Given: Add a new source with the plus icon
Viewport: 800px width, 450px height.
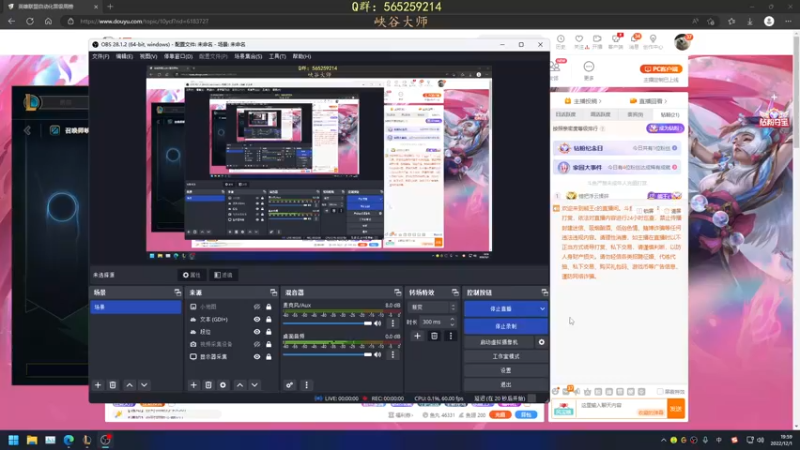Looking at the screenshot, I should click(193, 385).
